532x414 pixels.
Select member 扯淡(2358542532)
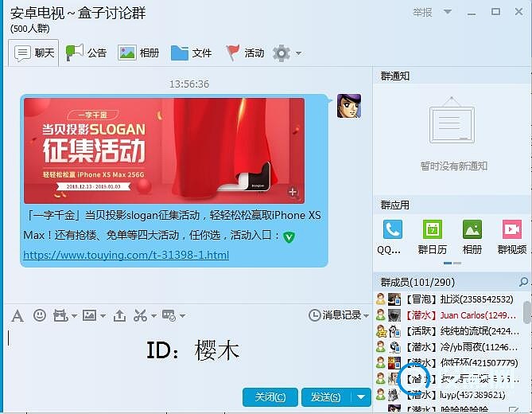coord(449,299)
